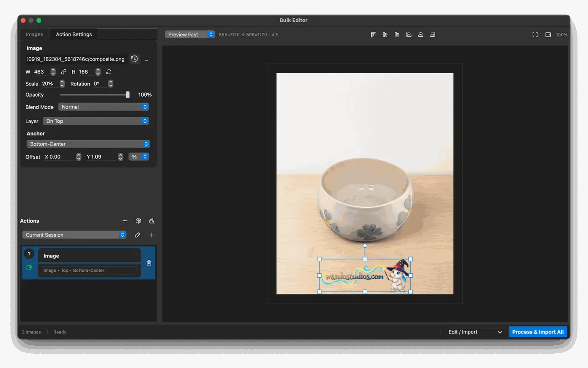Align watermark to vertical center

pyautogui.click(x=385, y=34)
